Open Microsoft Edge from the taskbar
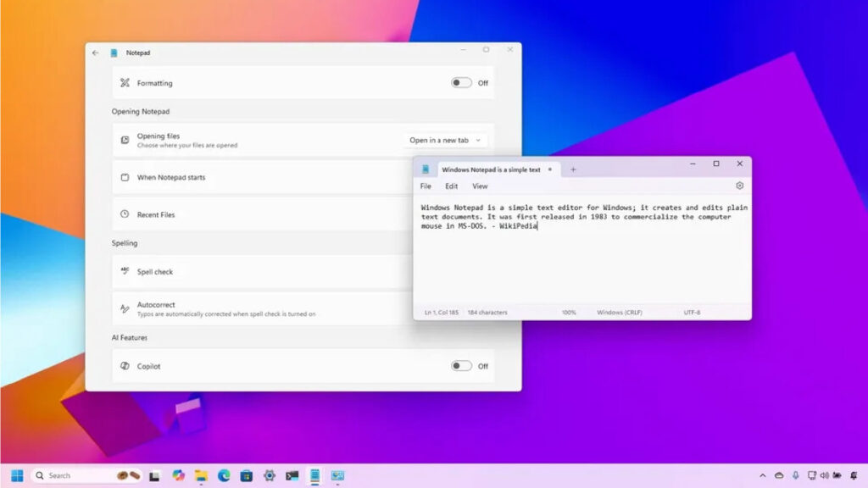 (224, 475)
